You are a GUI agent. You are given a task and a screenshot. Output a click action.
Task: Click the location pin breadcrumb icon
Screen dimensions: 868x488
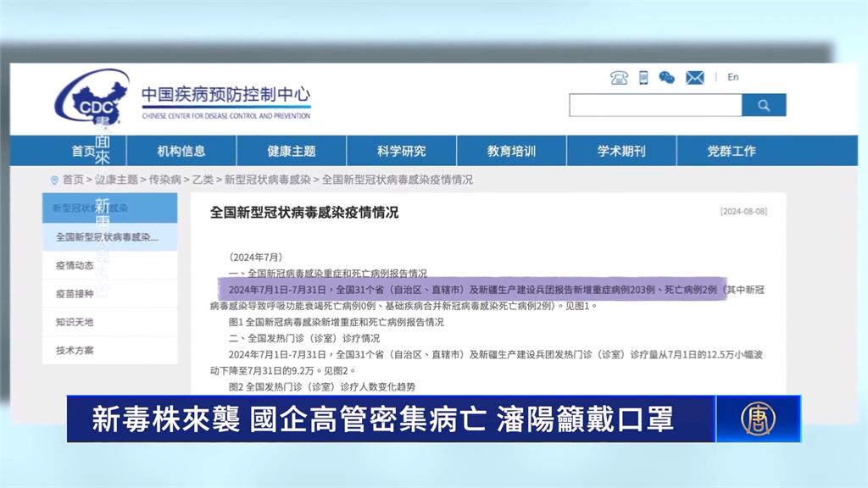click(54, 180)
